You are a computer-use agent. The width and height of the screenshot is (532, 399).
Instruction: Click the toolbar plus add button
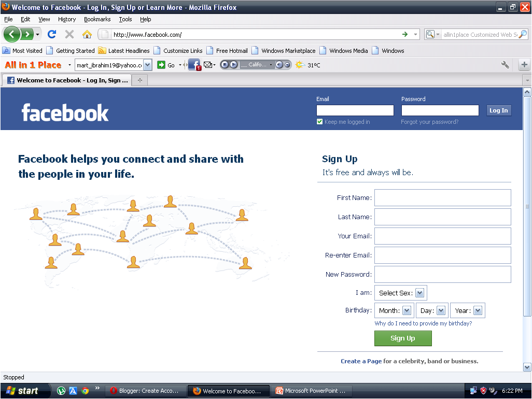point(524,65)
